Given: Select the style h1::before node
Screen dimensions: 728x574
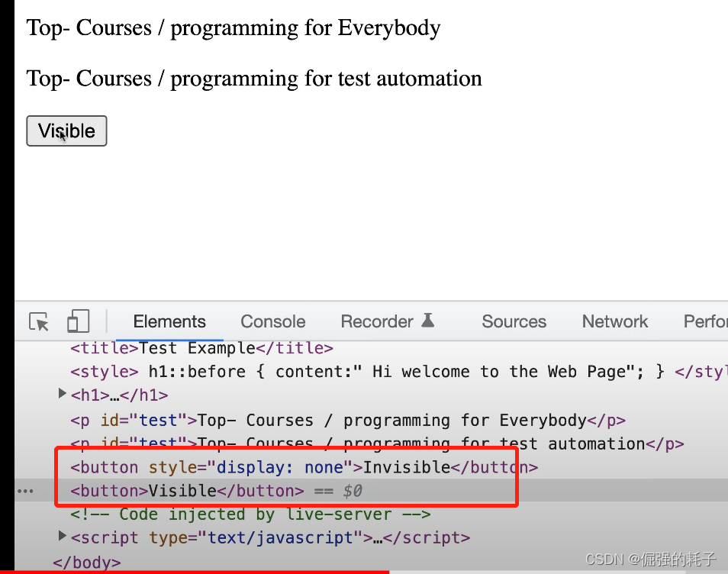Looking at the screenshot, I should 399,372.
